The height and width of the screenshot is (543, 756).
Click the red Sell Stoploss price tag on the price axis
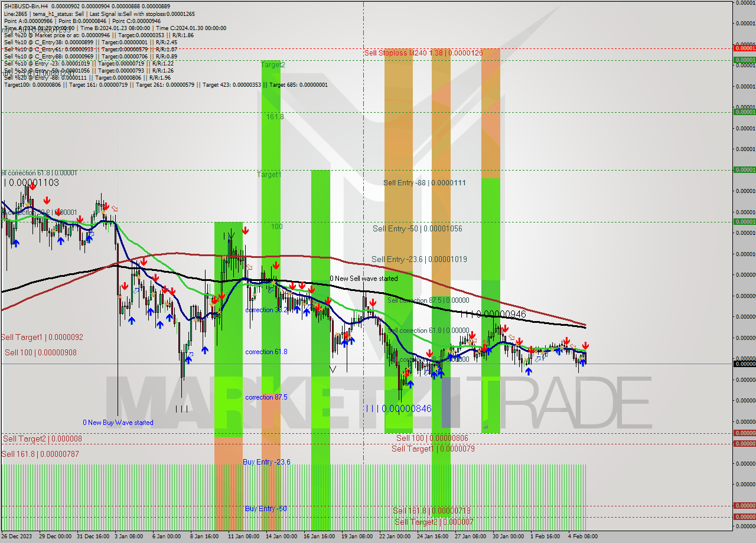click(x=744, y=47)
